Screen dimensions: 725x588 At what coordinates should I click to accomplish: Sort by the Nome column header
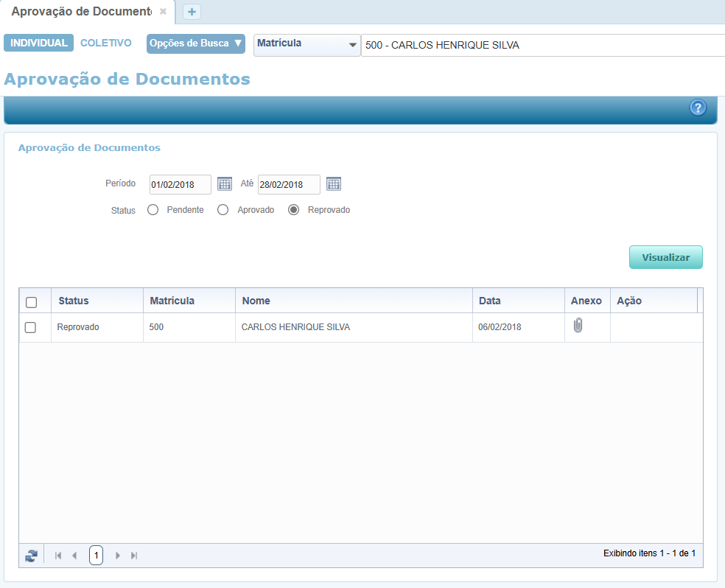[x=354, y=301]
